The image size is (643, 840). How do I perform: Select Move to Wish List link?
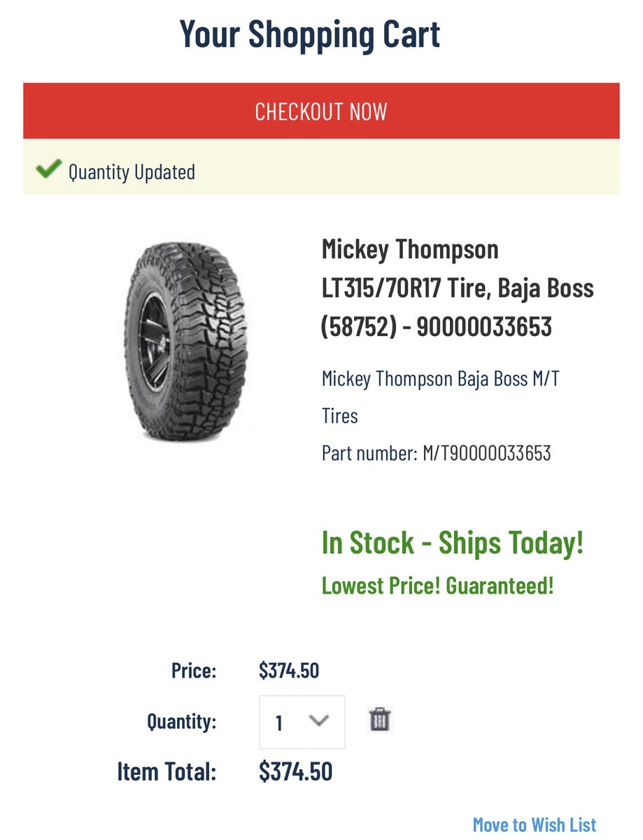(x=535, y=825)
